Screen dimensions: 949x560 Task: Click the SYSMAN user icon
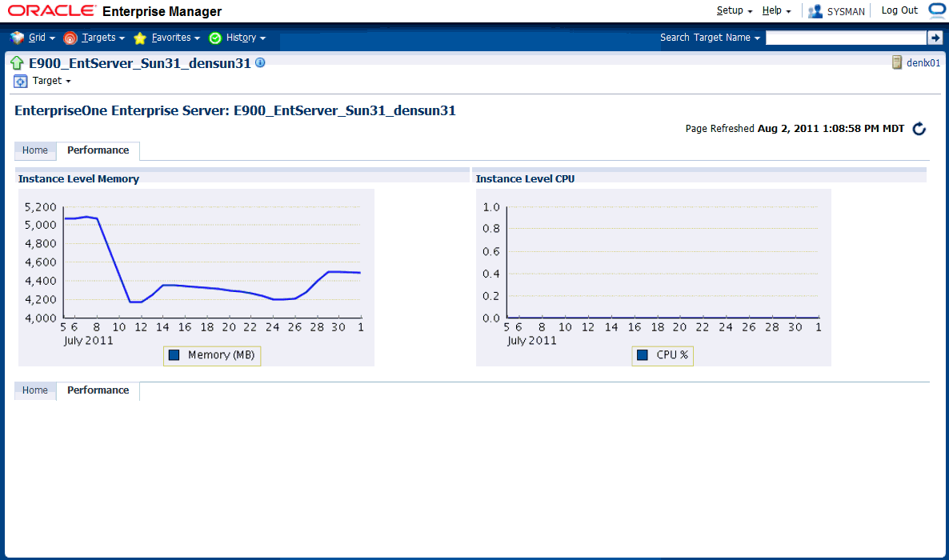click(815, 11)
